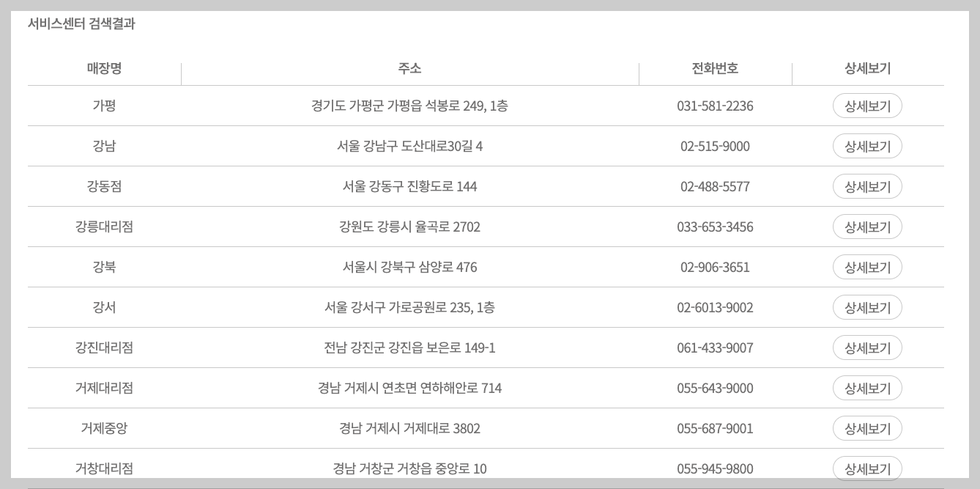Click the 매장명 column header
Image resolution: width=980 pixels, height=489 pixels.
coord(103,68)
